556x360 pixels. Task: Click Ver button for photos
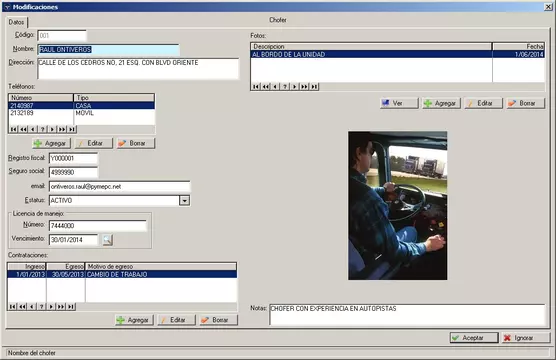click(x=399, y=103)
